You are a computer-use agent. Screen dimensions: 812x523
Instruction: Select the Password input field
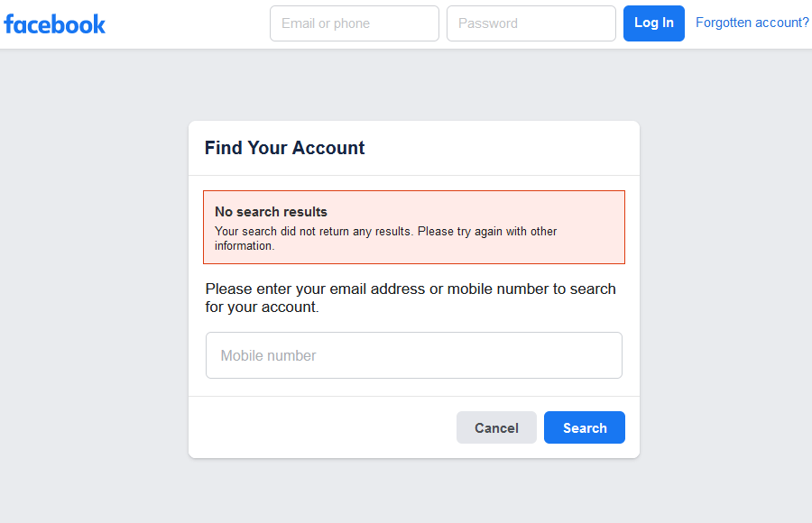point(531,23)
